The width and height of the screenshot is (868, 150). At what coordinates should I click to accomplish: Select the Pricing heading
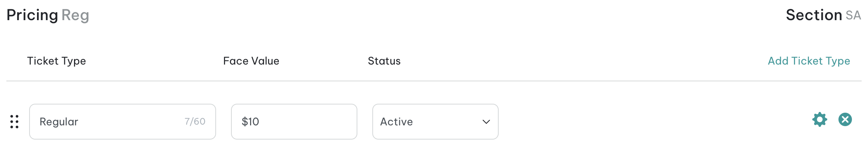32,15
